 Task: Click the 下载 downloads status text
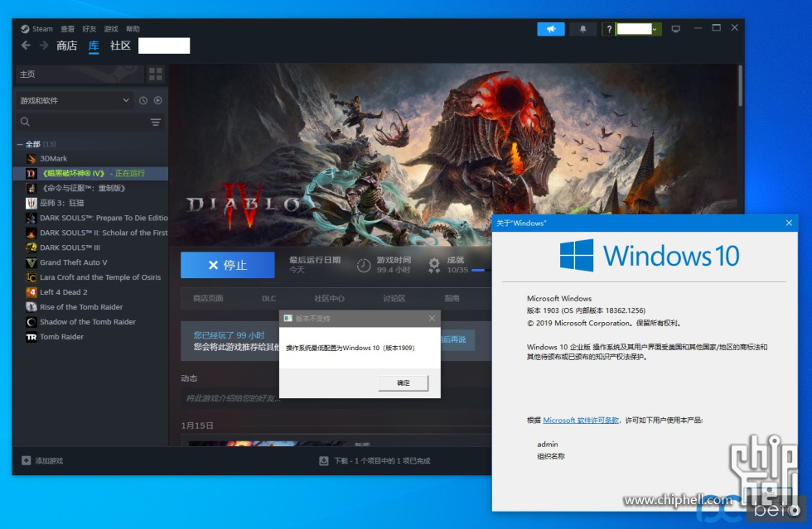pyautogui.click(x=382, y=460)
